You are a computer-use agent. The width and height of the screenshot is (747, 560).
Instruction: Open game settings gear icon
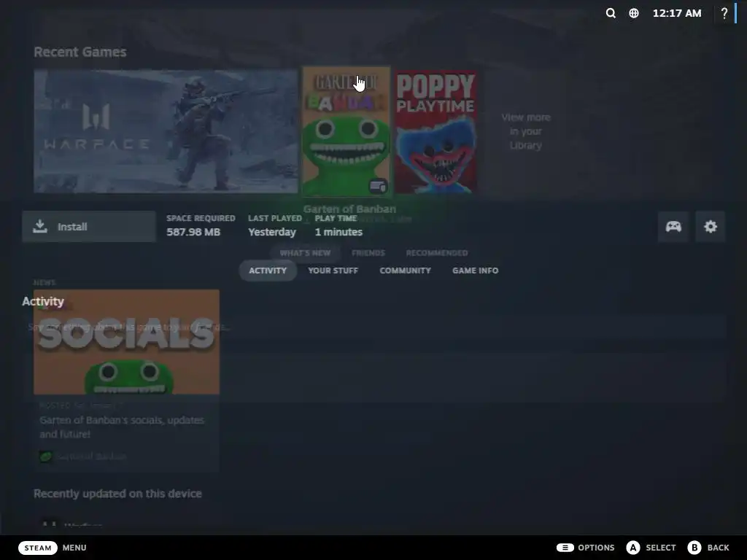click(x=711, y=226)
